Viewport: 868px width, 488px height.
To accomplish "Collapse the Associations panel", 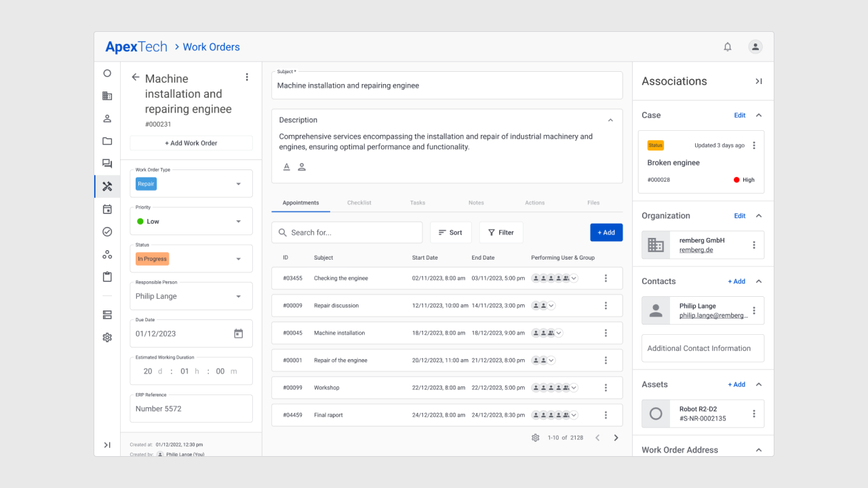I will point(759,81).
